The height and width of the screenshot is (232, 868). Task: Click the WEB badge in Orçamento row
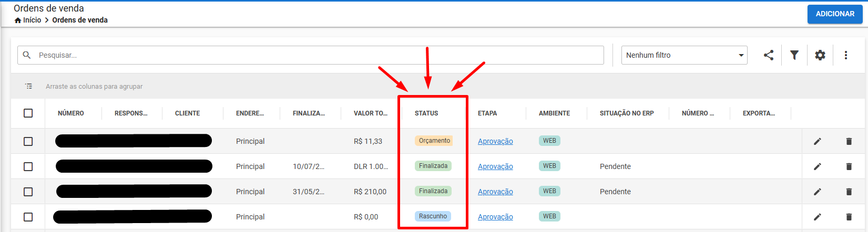tap(549, 141)
